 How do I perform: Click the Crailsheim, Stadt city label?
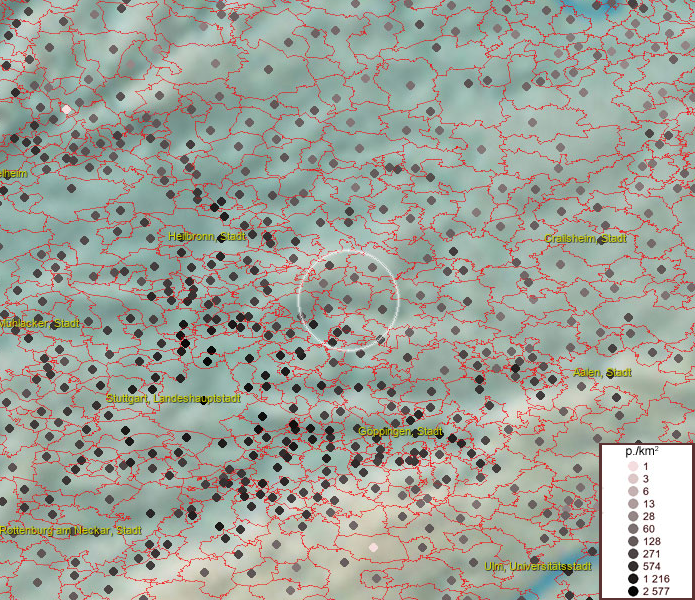click(x=586, y=239)
